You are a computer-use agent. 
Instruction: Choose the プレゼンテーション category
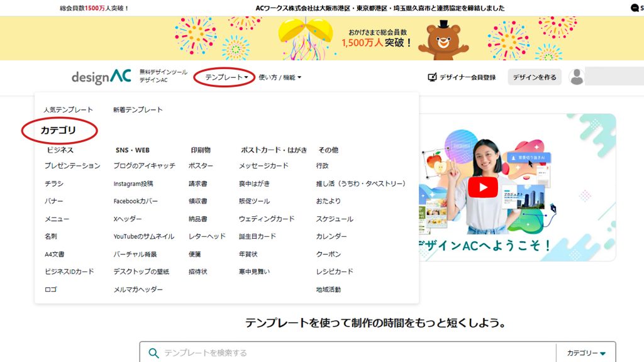[72, 166]
